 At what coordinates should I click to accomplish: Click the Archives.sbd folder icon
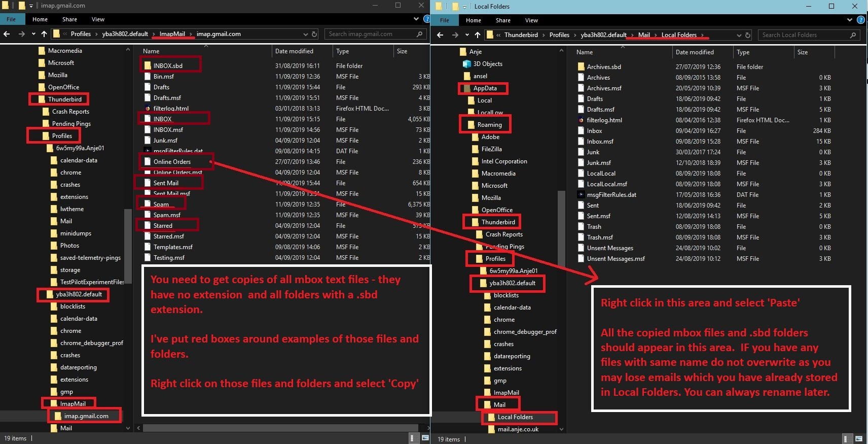pos(581,67)
